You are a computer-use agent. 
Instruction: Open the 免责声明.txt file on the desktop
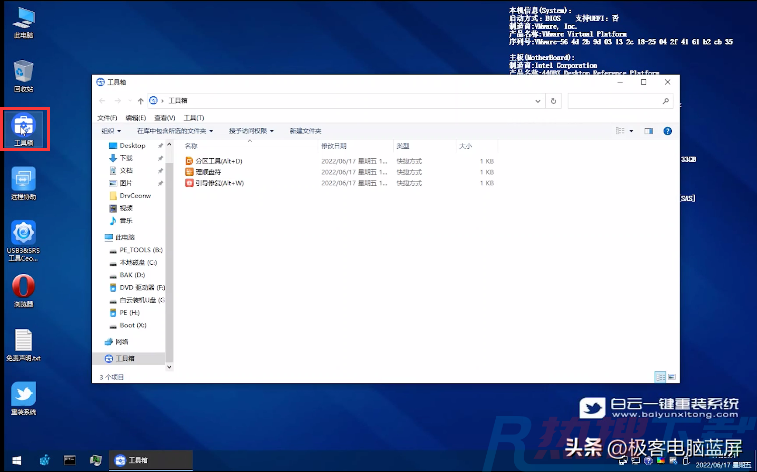click(x=23, y=345)
